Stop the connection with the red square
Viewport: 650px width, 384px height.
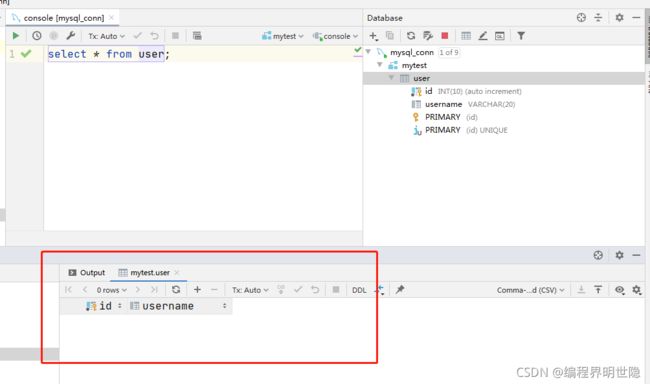[445, 36]
